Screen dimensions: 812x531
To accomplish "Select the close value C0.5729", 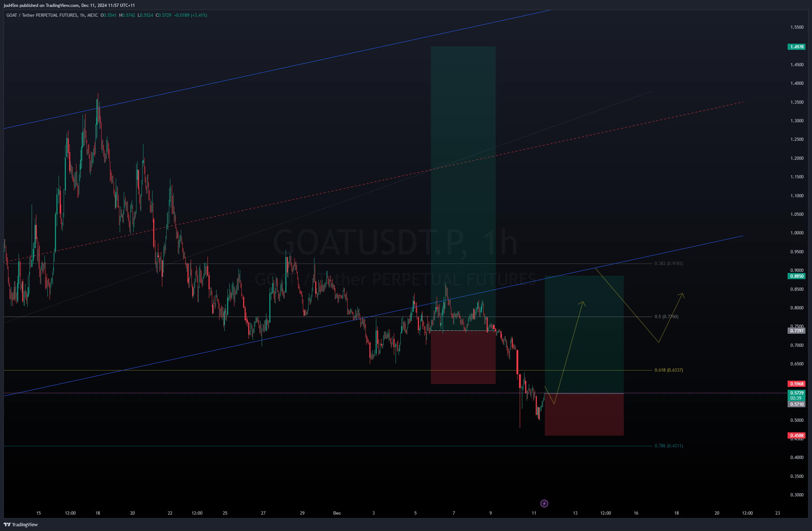I will pyautogui.click(x=163, y=15).
